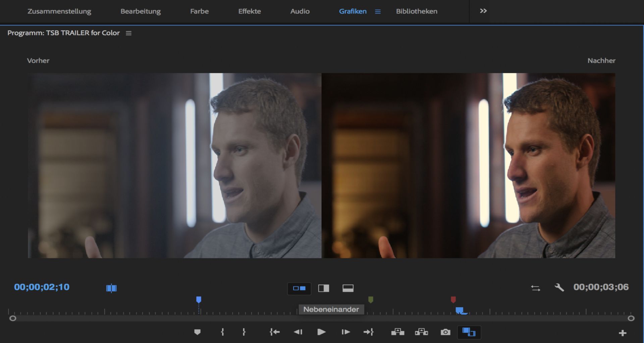The image size is (644, 343).
Task: Select side-by-side comparison layout
Action: coord(299,288)
